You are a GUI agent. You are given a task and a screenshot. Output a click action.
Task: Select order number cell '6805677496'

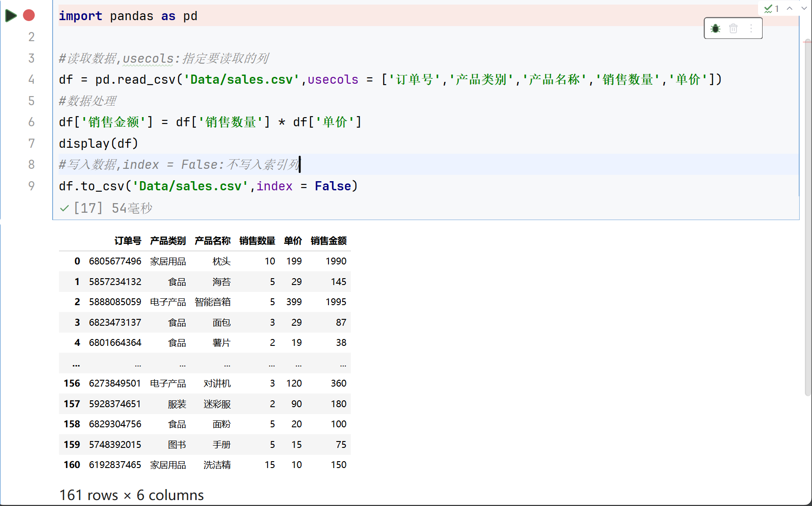(x=115, y=261)
